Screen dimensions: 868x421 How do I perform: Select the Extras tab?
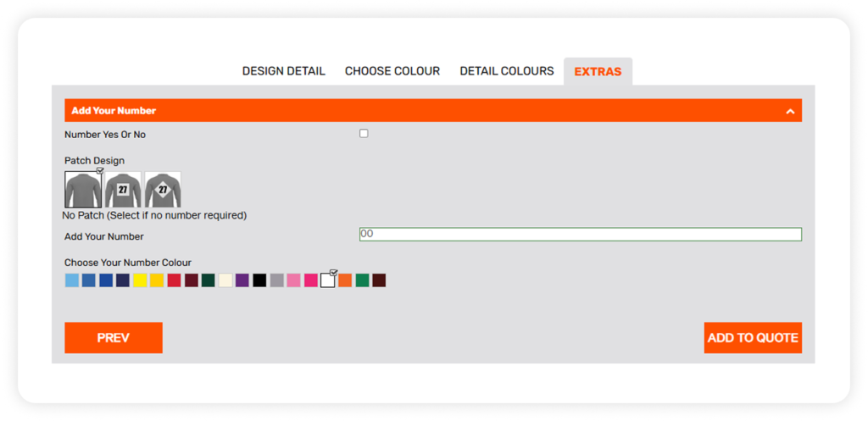pos(598,71)
